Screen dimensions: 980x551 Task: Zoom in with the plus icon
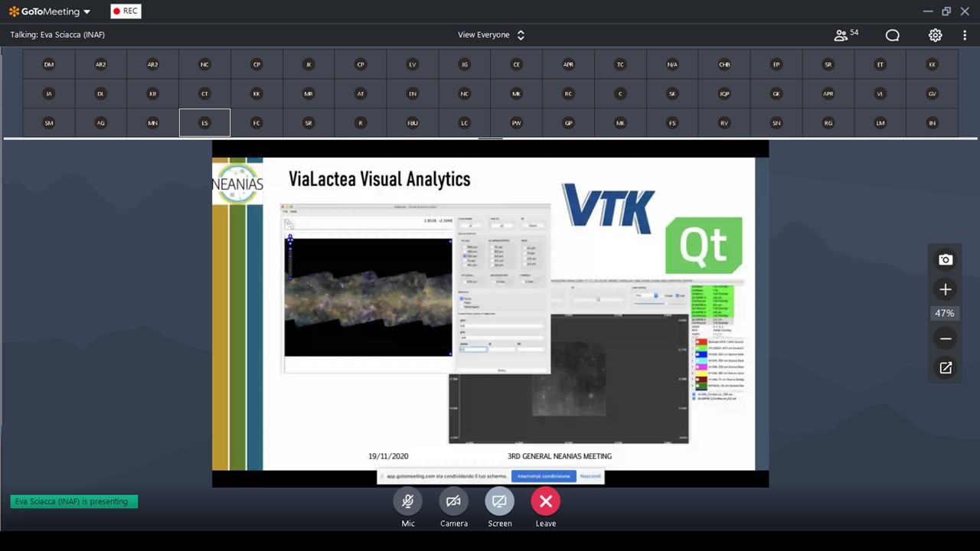[946, 289]
